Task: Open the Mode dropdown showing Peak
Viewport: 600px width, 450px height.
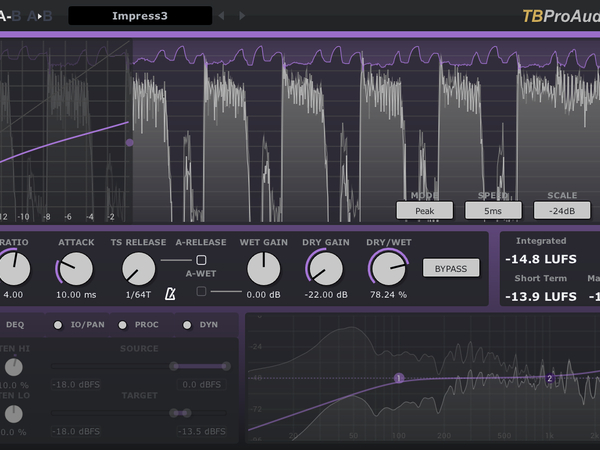Action: coord(424,210)
